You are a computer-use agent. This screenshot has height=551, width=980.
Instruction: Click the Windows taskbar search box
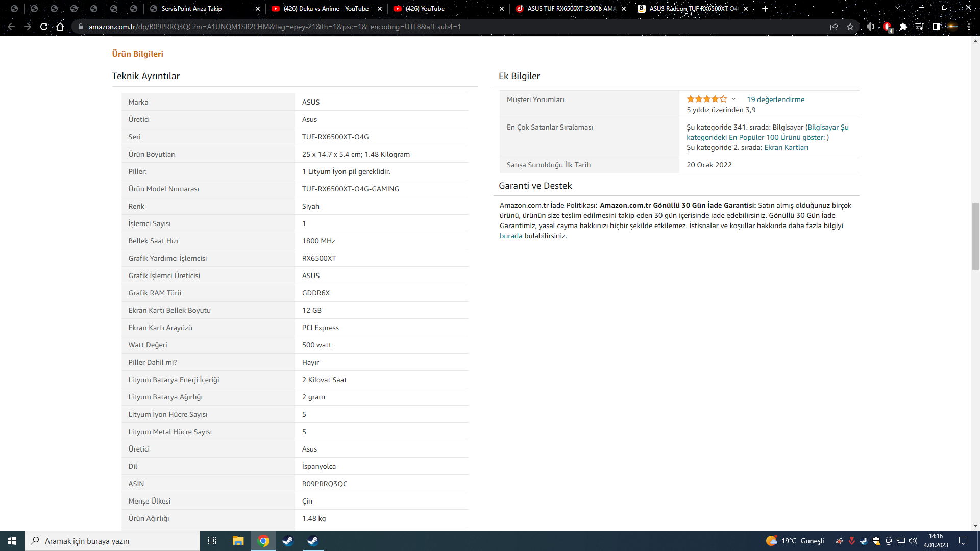click(x=112, y=541)
